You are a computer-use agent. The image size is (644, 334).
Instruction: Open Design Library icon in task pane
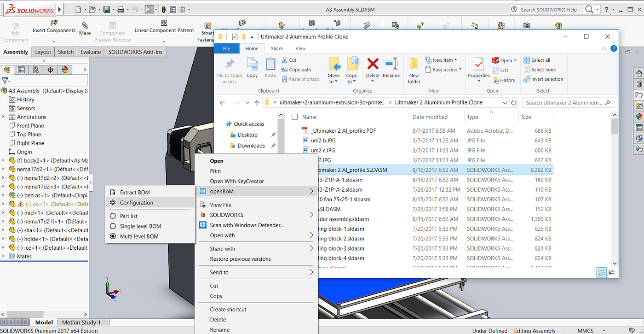(639, 84)
